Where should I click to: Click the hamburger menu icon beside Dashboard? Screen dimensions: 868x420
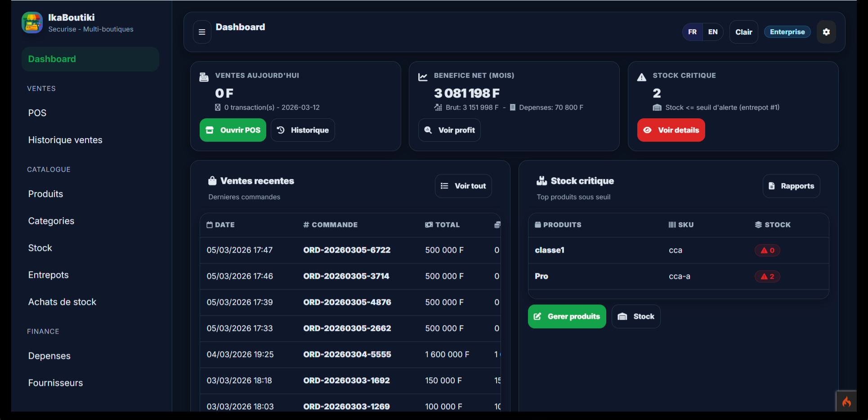pos(202,32)
